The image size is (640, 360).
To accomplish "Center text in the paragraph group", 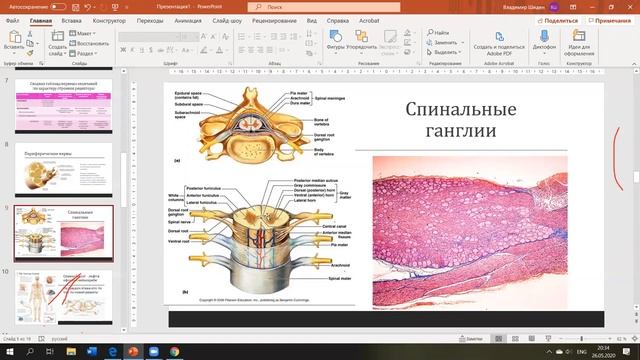I will click(x=251, y=50).
